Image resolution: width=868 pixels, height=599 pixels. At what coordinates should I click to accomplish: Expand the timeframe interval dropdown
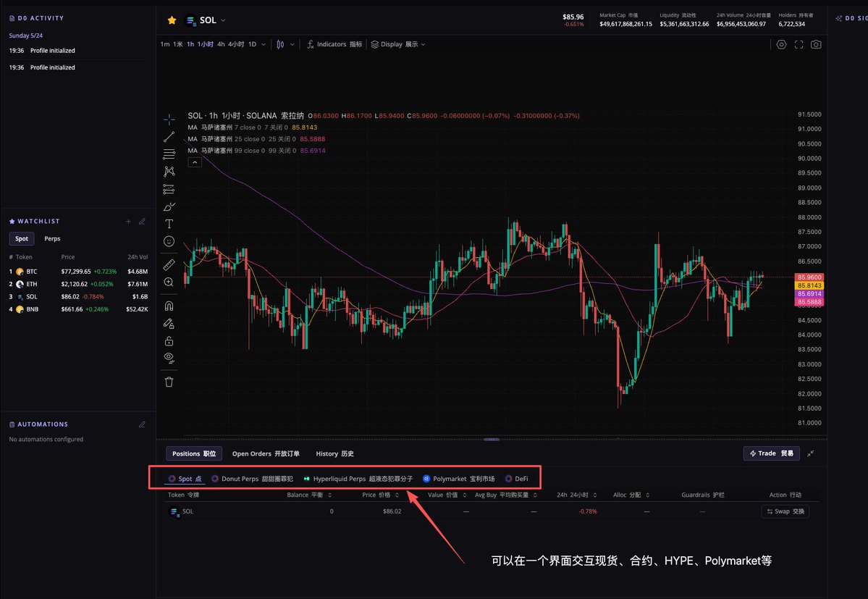264,44
